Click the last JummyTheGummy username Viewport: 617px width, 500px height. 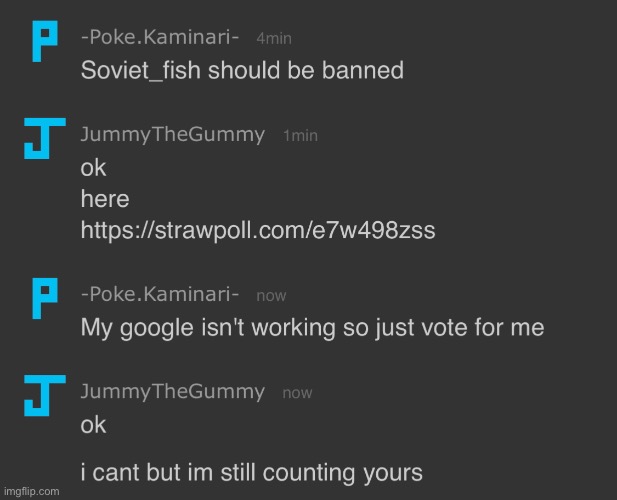click(173, 392)
